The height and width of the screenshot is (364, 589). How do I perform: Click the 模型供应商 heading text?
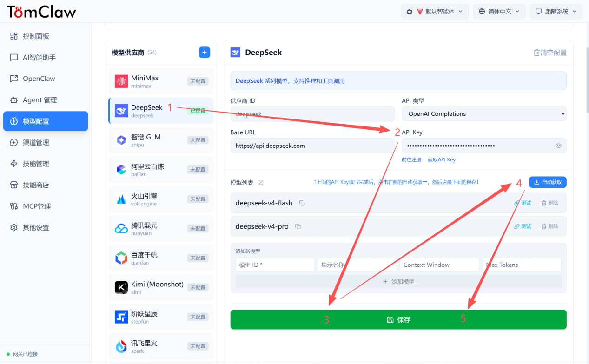(128, 53)
